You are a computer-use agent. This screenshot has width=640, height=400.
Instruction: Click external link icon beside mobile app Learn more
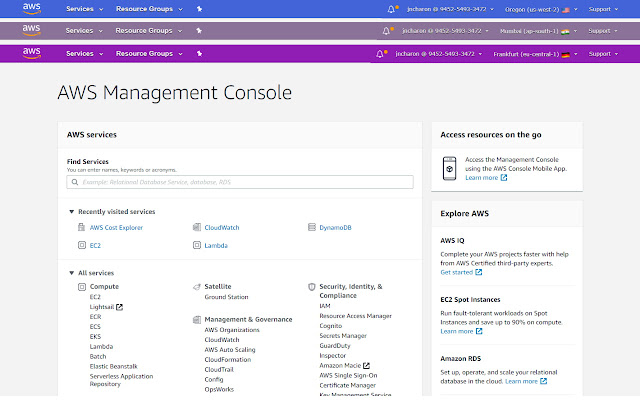click(x=504, y=178)
